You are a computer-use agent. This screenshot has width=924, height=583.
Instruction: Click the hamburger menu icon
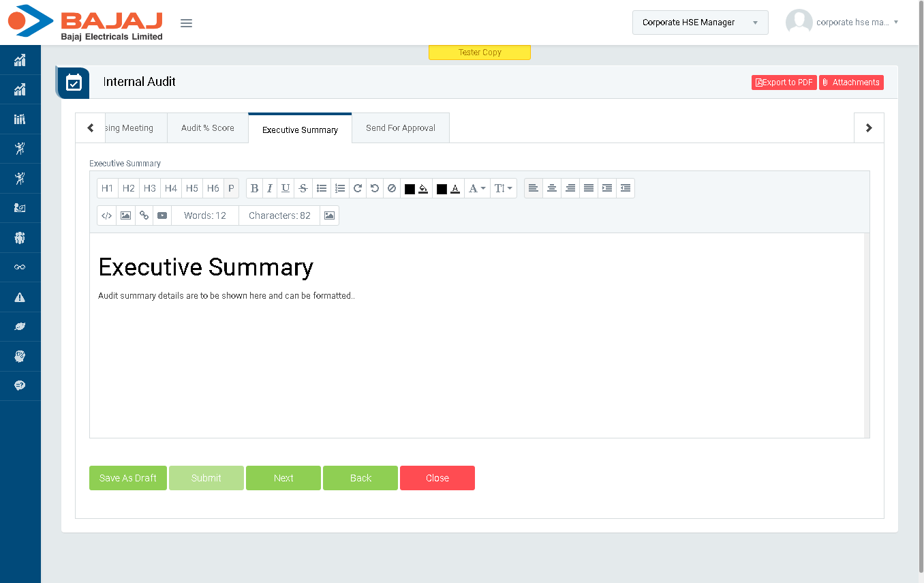click(186, 23)
